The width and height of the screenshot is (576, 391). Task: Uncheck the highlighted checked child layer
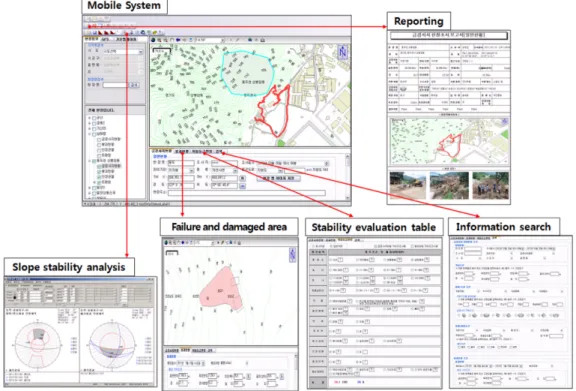99,166
